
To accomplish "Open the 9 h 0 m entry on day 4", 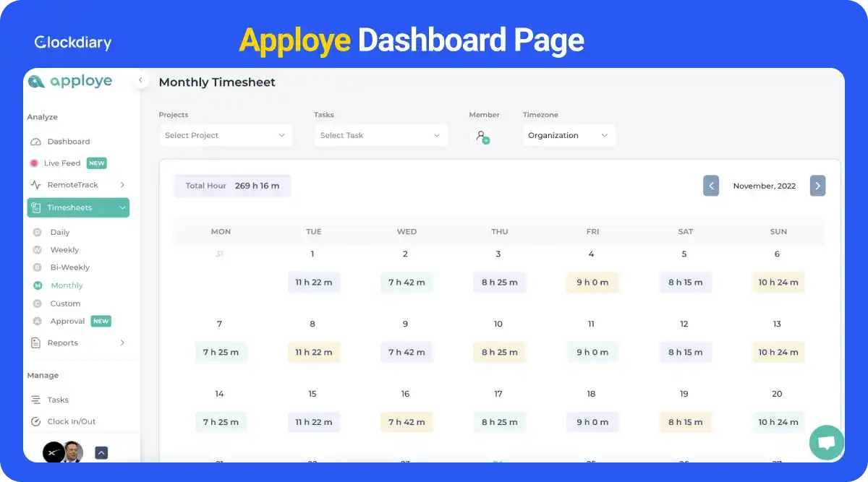I will (x=592, y=282).
